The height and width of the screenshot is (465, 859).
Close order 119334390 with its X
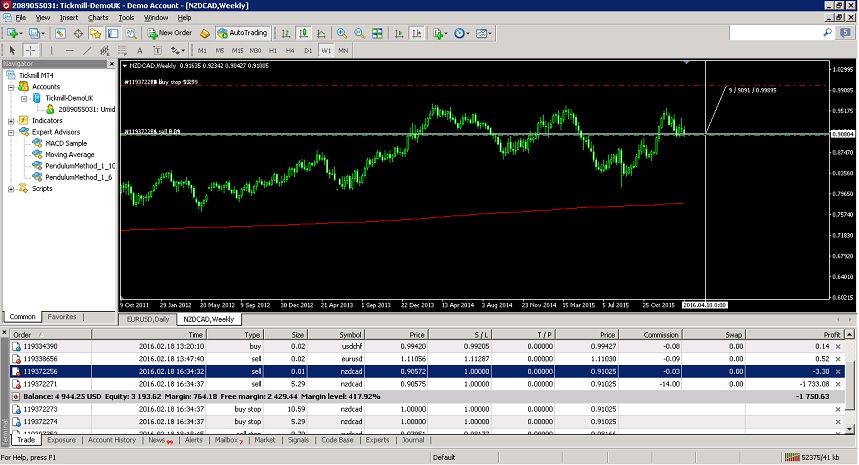[x=838, y=347]
